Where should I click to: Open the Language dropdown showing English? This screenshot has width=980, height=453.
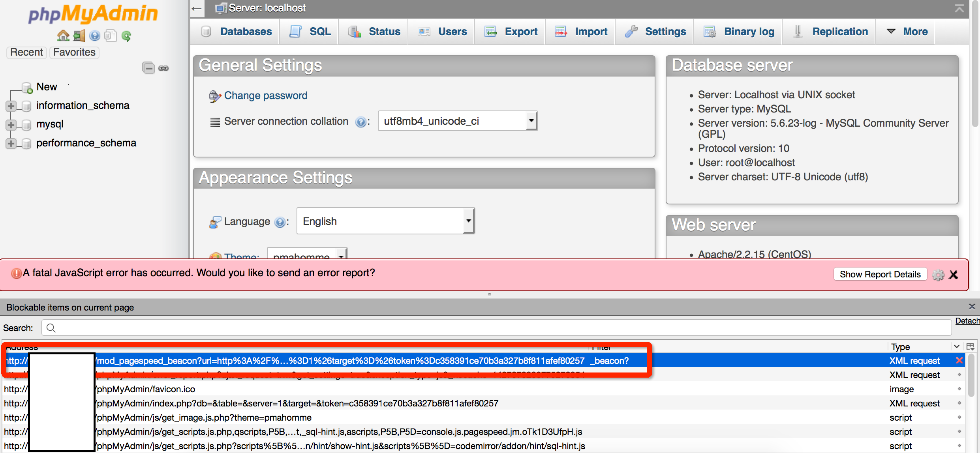pyautogui.click(x=386, y=221)
